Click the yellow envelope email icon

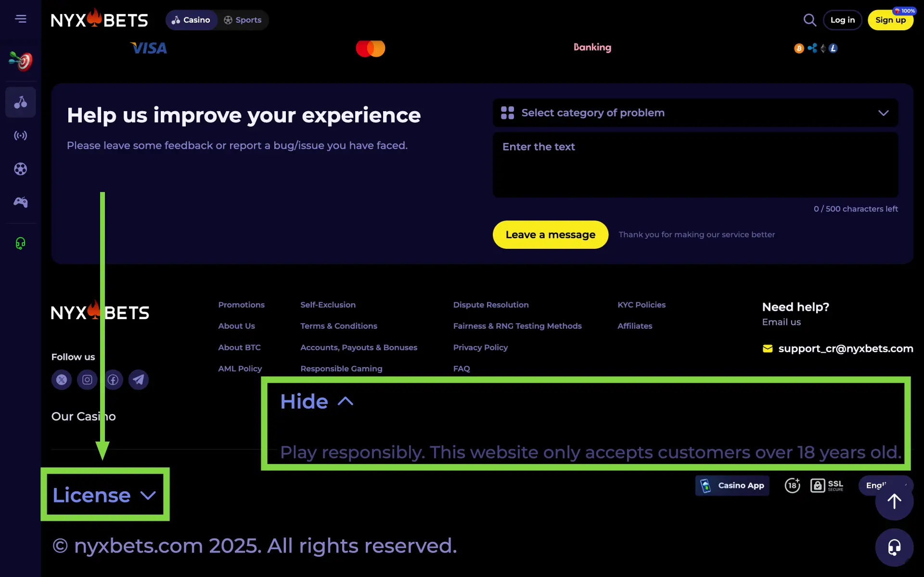(768, 348)
